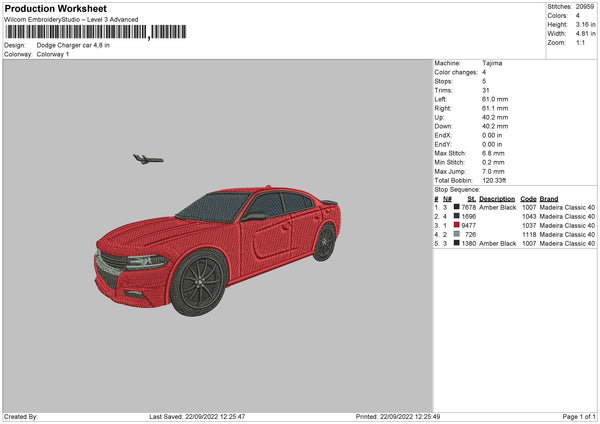Click the Height 3.16 in value
Image resolution: width=600 pixels, height=424 pixels.
[585, 24]
